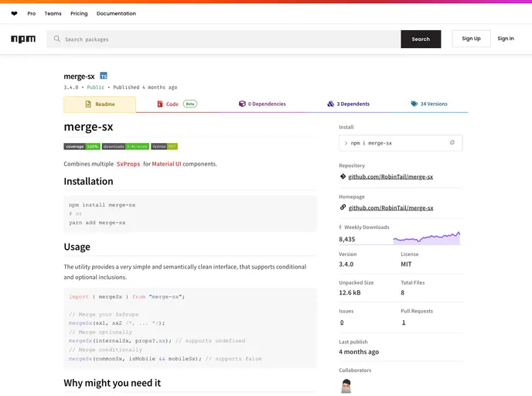
Task: Open the npm logo homepage
Action: click(23, 39)
